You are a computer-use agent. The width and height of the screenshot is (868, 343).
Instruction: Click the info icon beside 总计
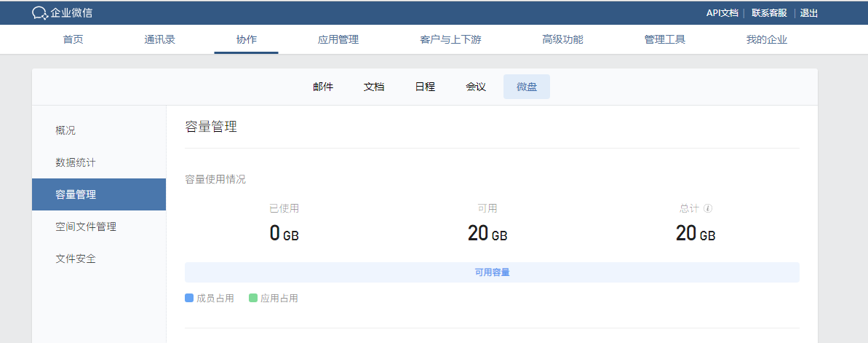708,208
